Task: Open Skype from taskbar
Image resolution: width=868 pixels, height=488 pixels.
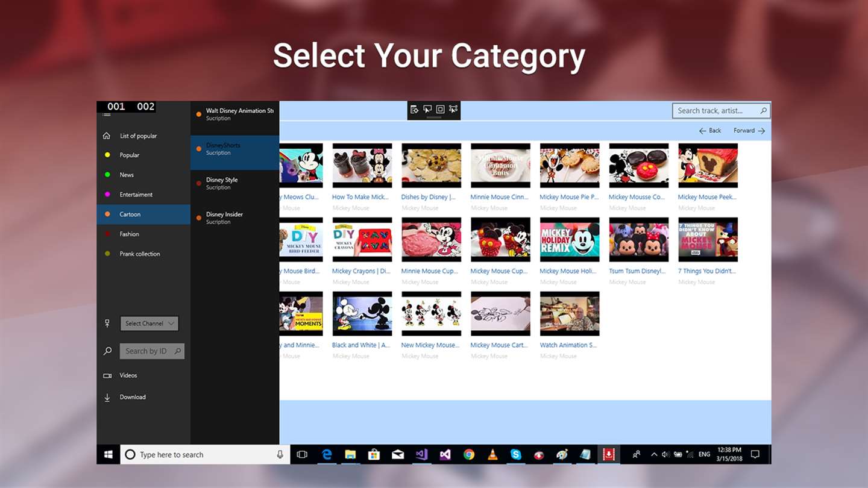Action: (x=516, y=455)
